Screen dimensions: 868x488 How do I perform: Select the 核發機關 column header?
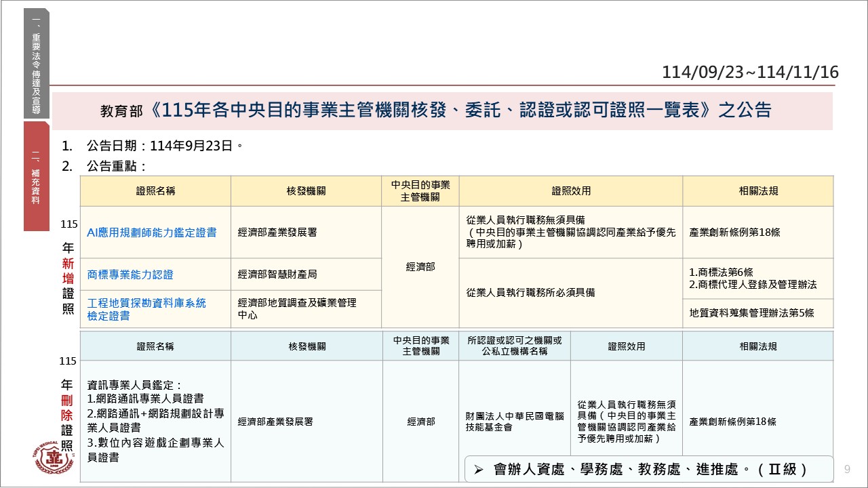coord(307,190)
